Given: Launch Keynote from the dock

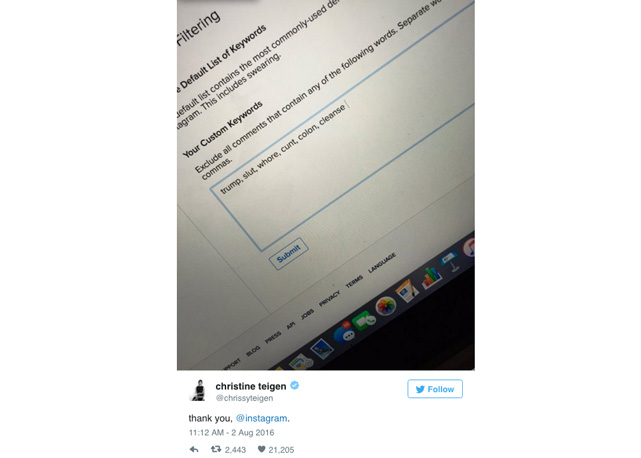Looking at the screenshot, I should coord(451,261).
